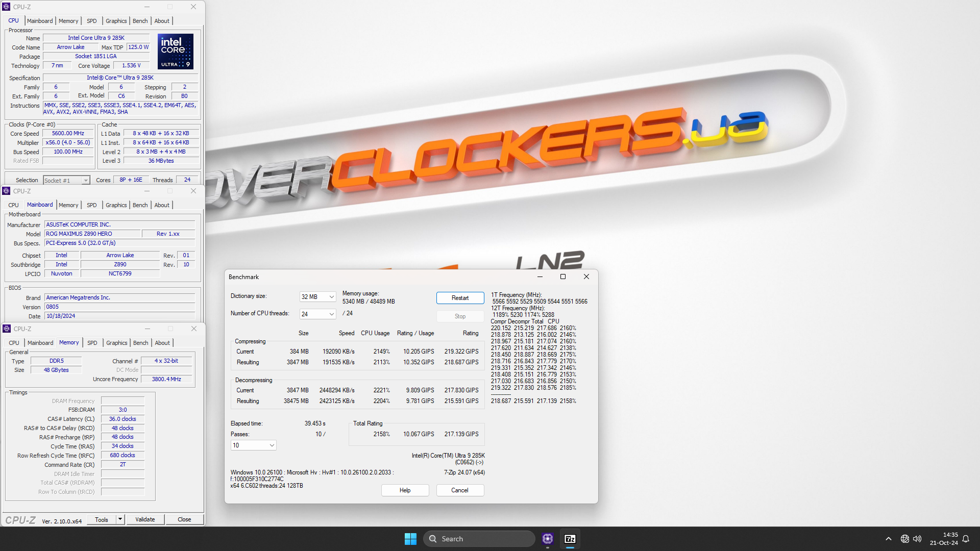
Task: Open the notifications bell icon
Action: (x=966, y=539)
